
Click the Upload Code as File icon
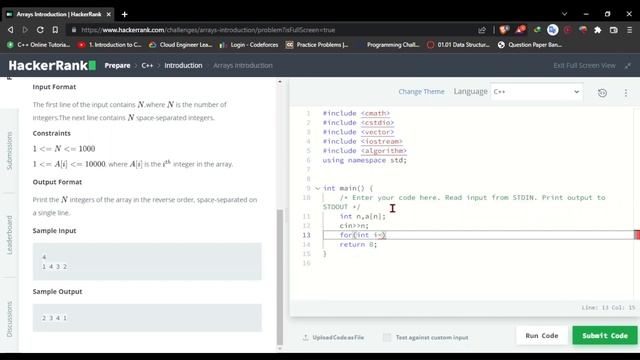[305, 338]
